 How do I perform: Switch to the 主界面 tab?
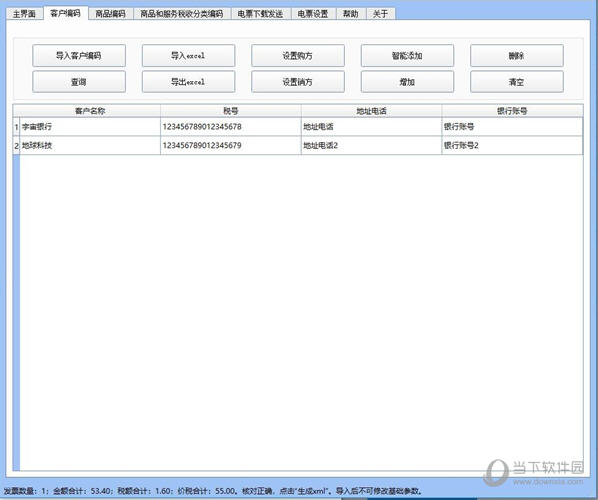[x=24, y=14]
